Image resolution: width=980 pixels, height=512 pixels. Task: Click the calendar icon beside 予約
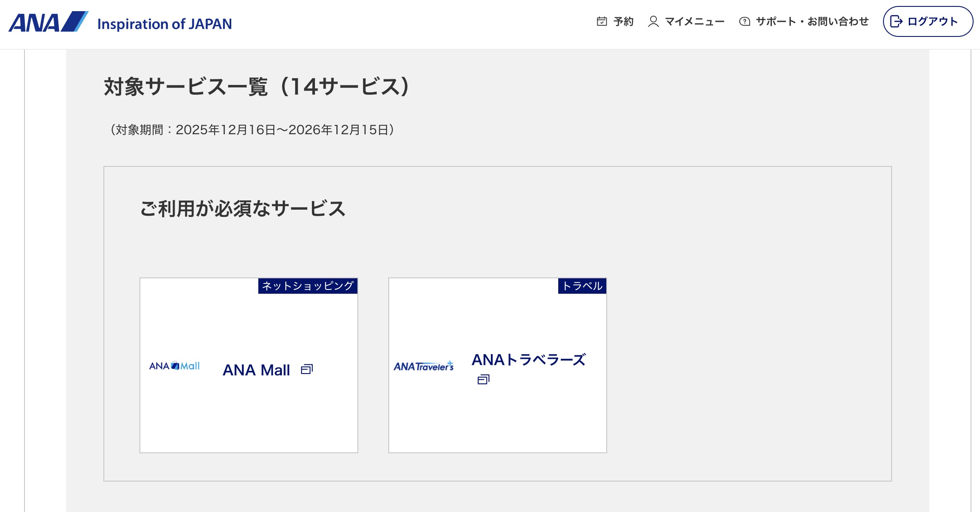tap(602, 21)
